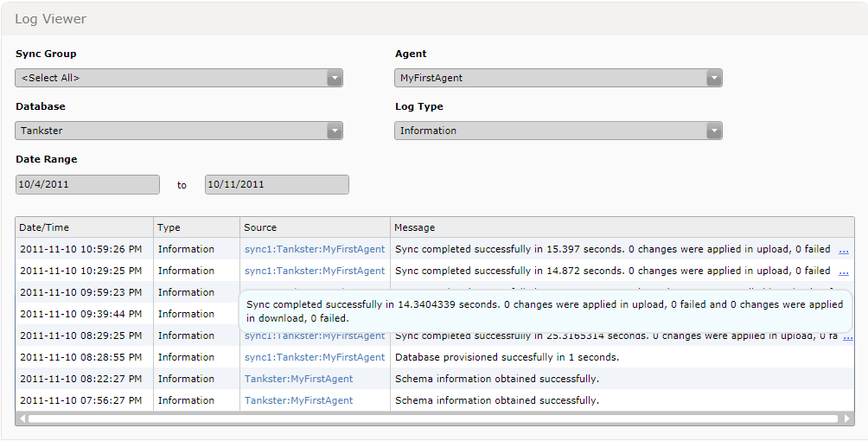Image resolution: width=868 pixels, height=441 pixels.
Task: Click the Message column header
Action: [415, 227]
